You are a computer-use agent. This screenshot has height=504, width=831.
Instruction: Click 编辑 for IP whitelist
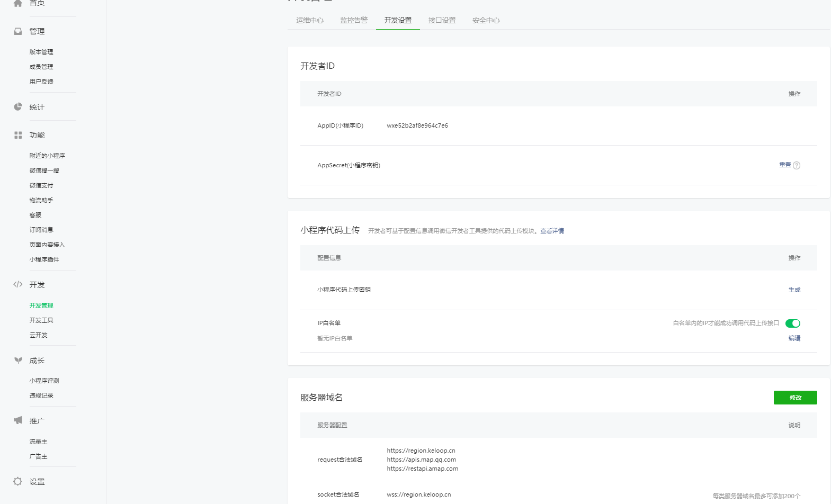point(794,338)
